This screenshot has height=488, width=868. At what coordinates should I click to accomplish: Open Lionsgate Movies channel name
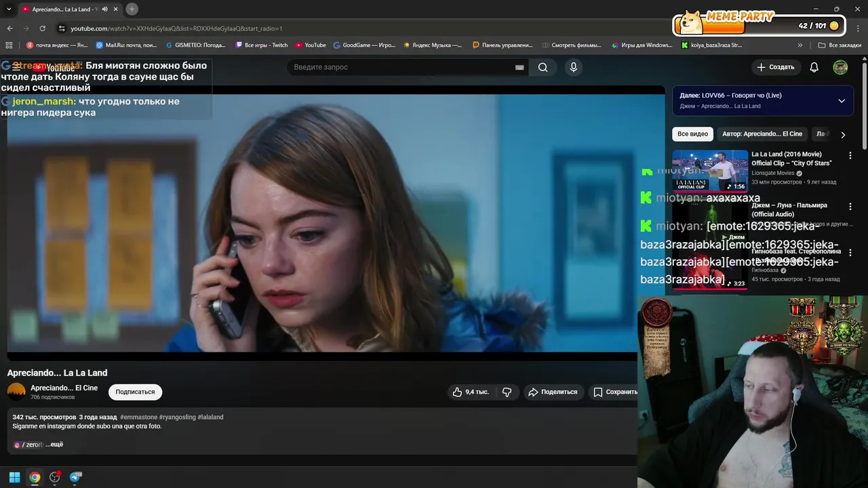(x=773, y=173)
